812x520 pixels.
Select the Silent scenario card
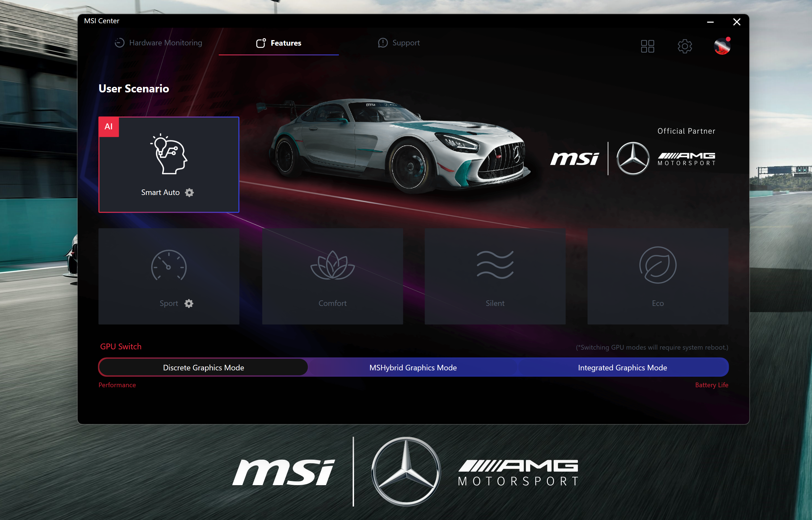click(495, 276)
